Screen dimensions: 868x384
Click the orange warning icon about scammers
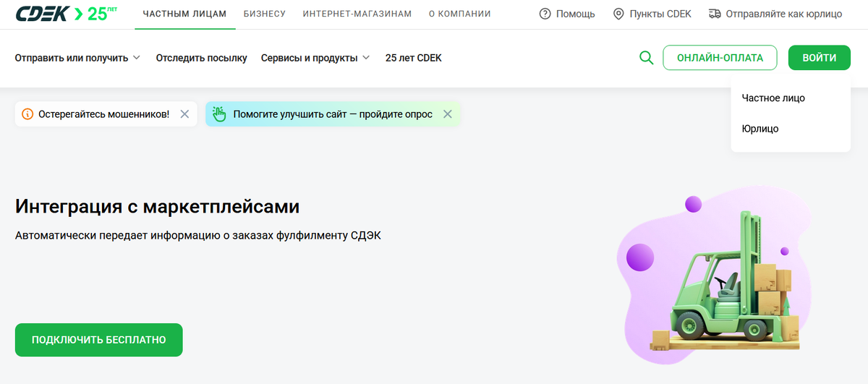click(x=27, y=114)
